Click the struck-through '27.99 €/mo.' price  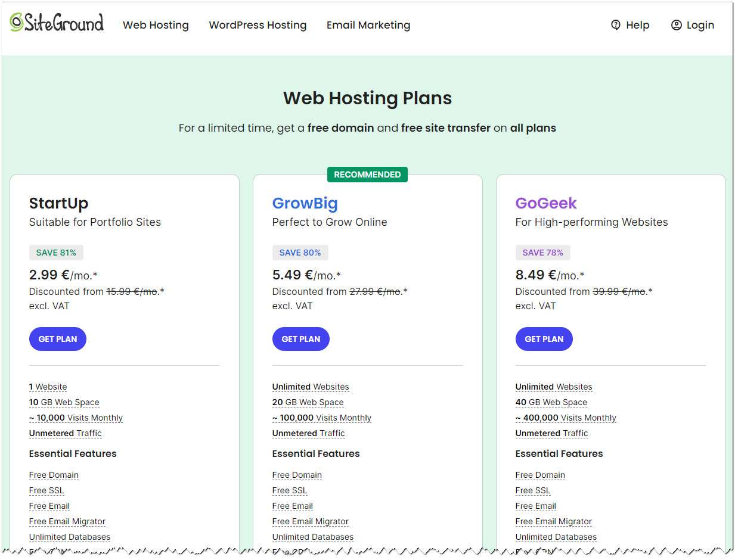(376, 291)
